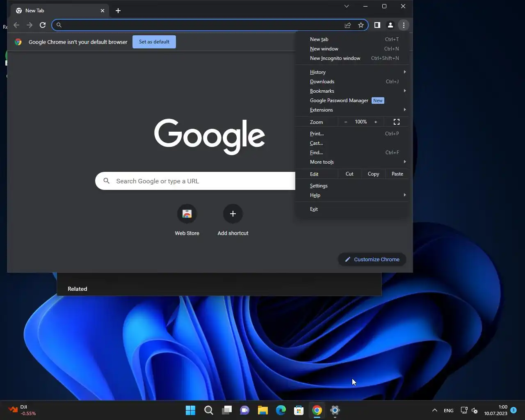Open Microsoft Store on taskbar

(299, 410)
